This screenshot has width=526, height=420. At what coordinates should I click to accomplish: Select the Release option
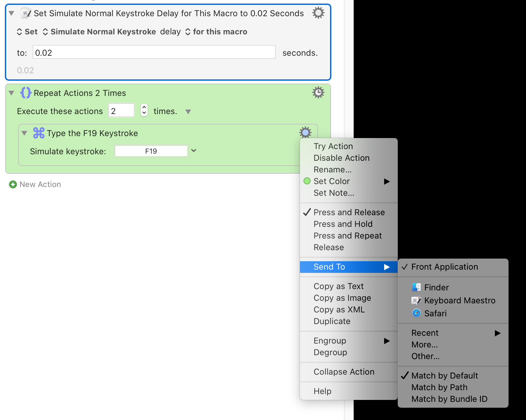(x=349, y=247)
